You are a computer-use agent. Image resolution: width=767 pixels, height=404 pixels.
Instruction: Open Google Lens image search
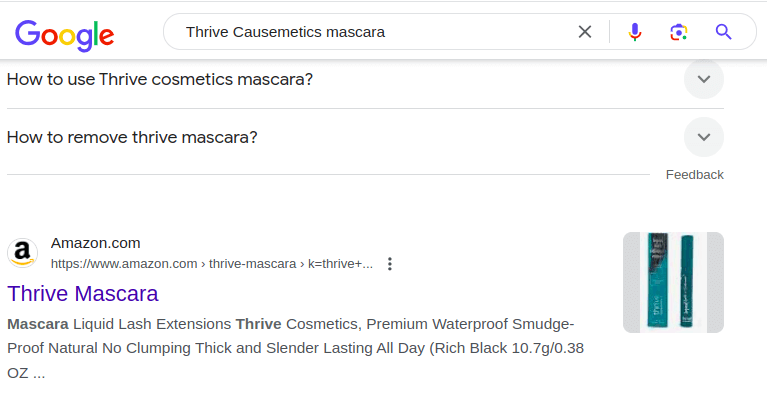(679, 32)
